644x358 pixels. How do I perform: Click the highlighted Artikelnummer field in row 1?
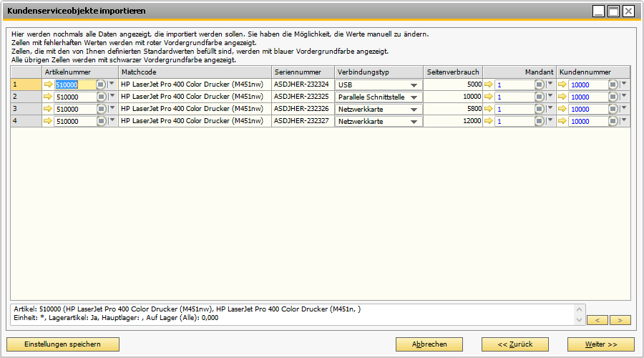coord(74,84)
